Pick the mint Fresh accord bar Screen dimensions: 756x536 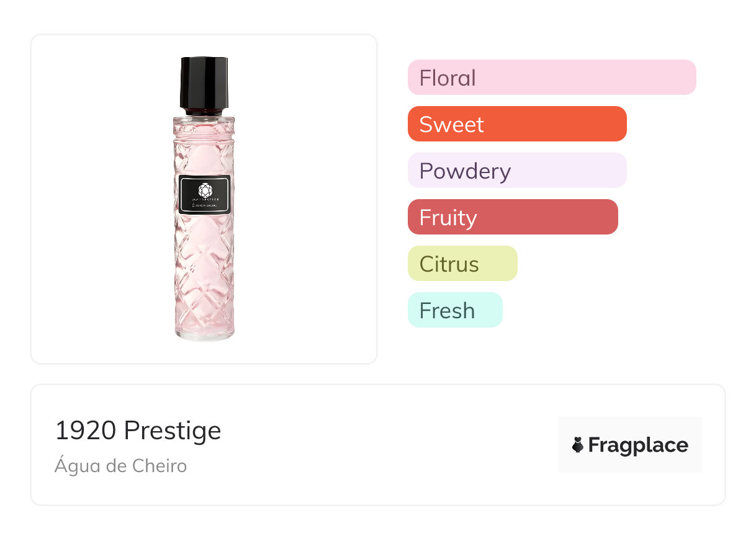tap(455, 310)
